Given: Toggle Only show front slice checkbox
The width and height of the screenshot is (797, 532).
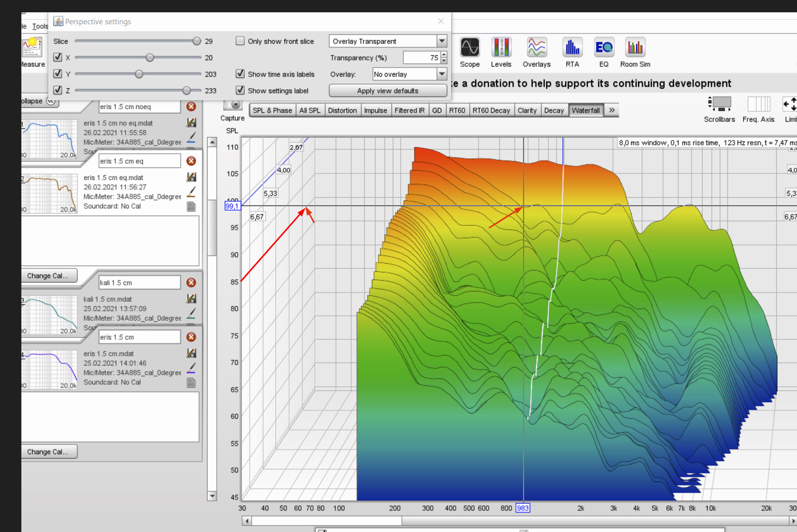Looking at the screenshot, I should [x=240, y=41].
